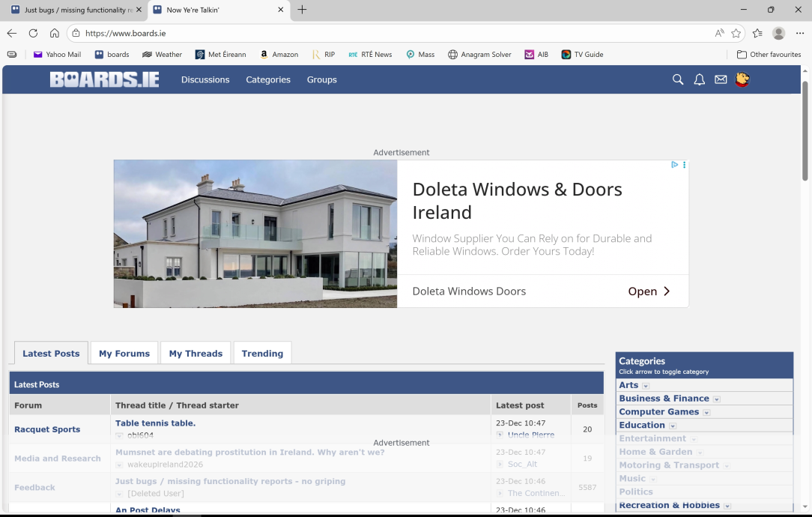The width and height of the screenshot is (812, 517).
Task: Toggle the Business & Finance category arrow
Action: tap(717, 399)
